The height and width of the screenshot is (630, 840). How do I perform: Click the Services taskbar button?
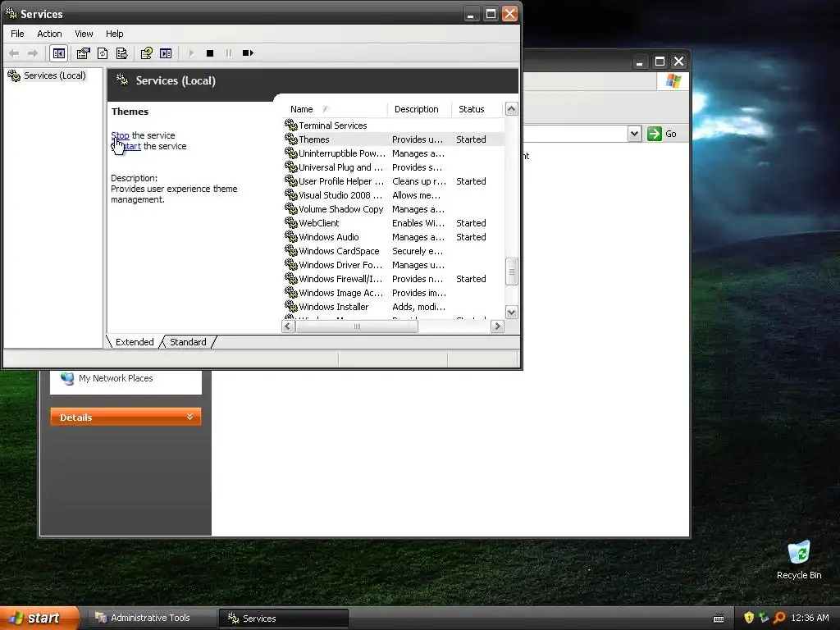(x=283, y=618)
